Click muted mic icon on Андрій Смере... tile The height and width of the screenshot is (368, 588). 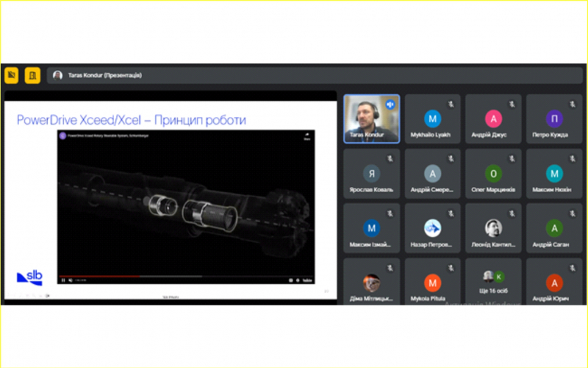click(451, 159)
